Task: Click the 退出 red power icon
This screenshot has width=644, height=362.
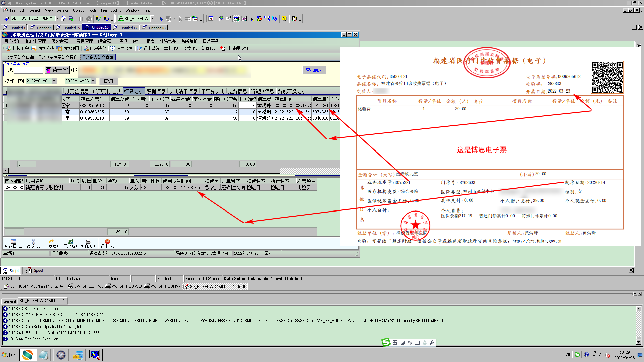Action: (x=107, y=241)
